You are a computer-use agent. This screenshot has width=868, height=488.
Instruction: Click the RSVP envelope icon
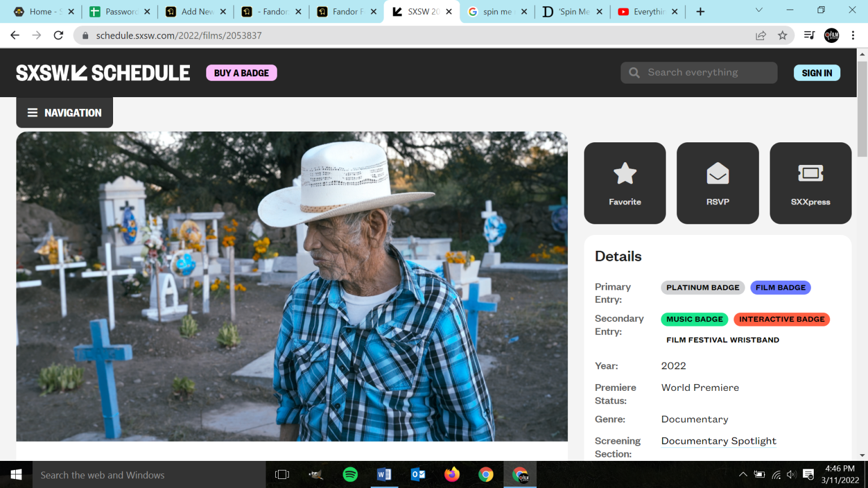pos(717,174)
